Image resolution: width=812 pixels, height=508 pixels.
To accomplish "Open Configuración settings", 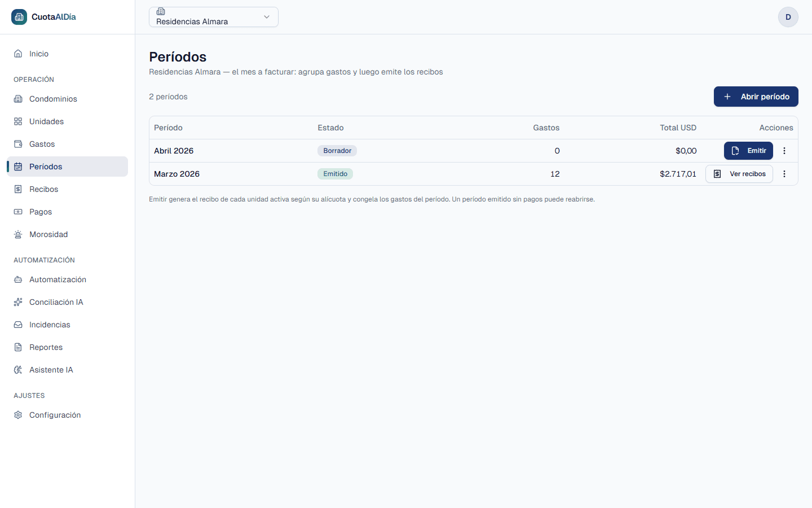I will [68, 415].
